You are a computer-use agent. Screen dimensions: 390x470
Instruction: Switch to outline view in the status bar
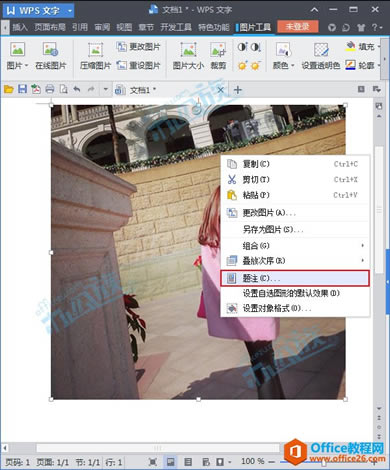[188, 462]
